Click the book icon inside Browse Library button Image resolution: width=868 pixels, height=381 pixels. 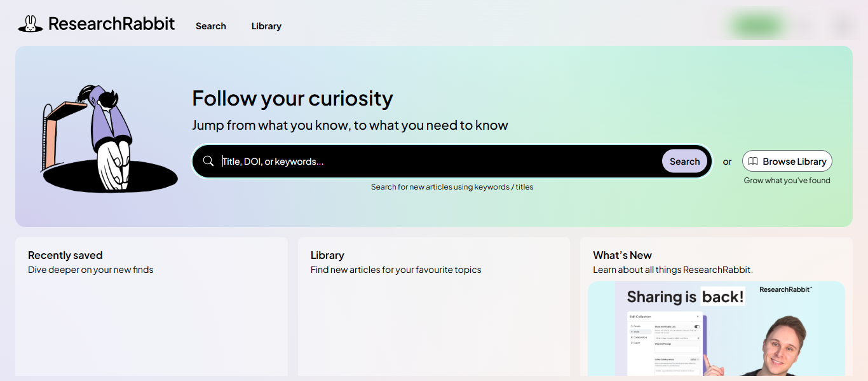click(x=752, y=161)
